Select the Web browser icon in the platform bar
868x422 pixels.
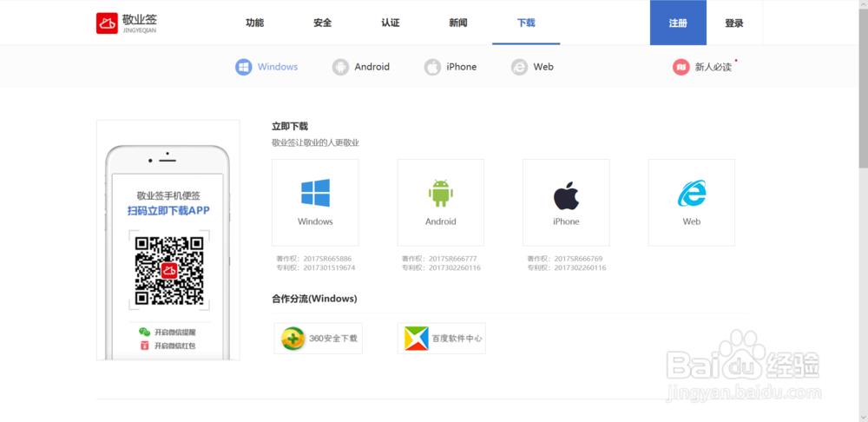[519, 67]
